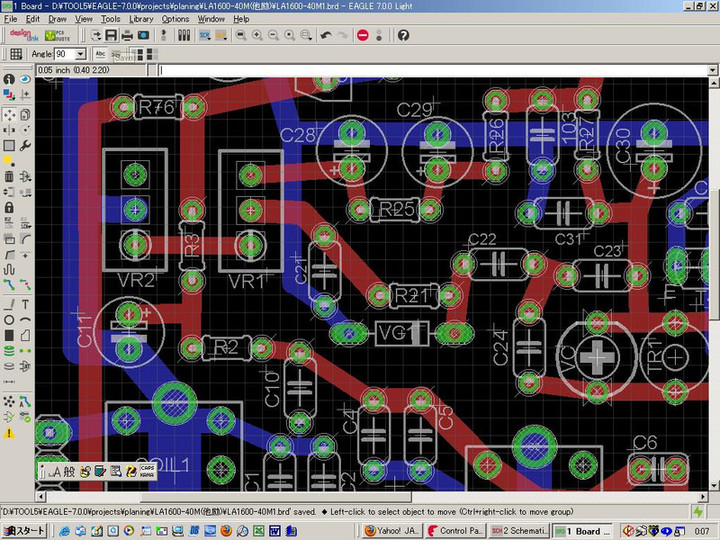Switch to Schematic window in taskbar

pos(517,531)
